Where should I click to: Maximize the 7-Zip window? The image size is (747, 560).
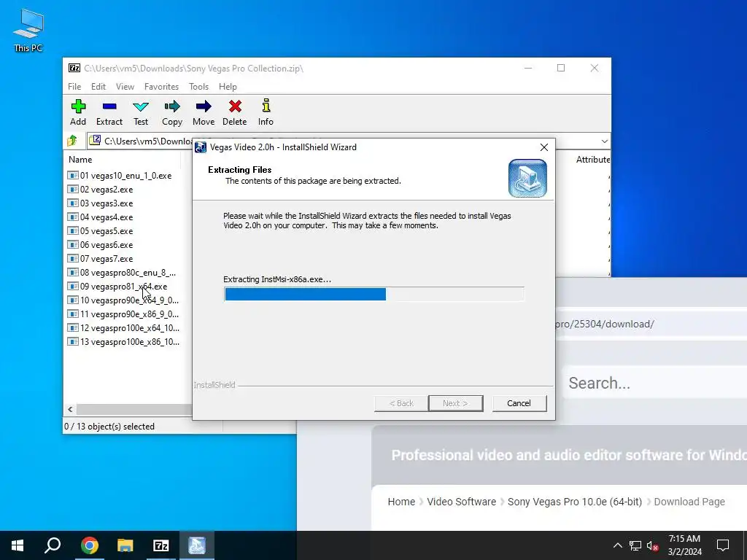(x=561, y=68)
